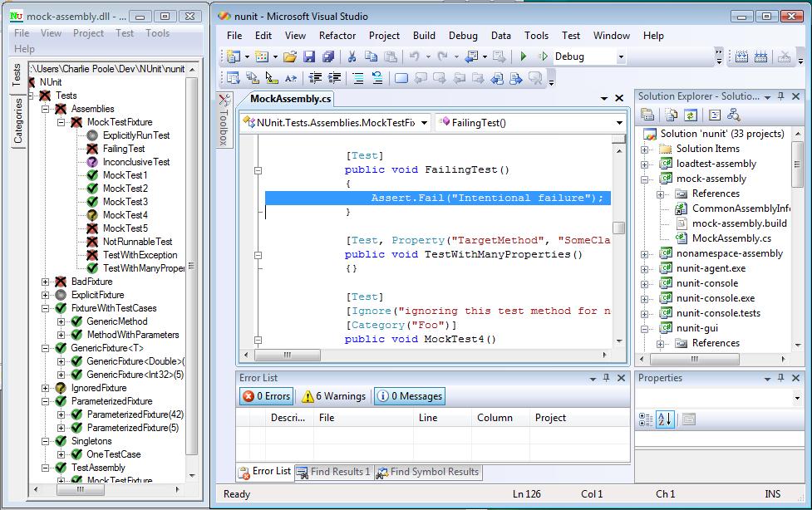This screenshot has height=510, width=812.
Task: Click Display Word Completion icon
Action: coord(291,78)
